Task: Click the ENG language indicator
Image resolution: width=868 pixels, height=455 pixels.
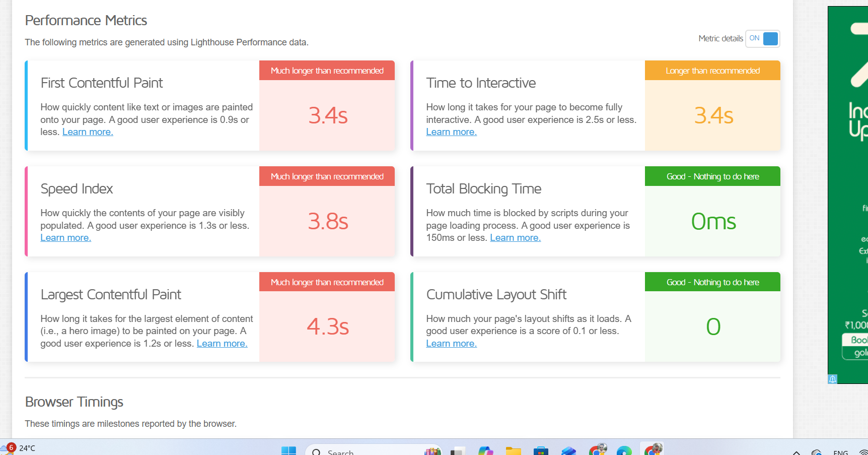Action: point(840,452)
